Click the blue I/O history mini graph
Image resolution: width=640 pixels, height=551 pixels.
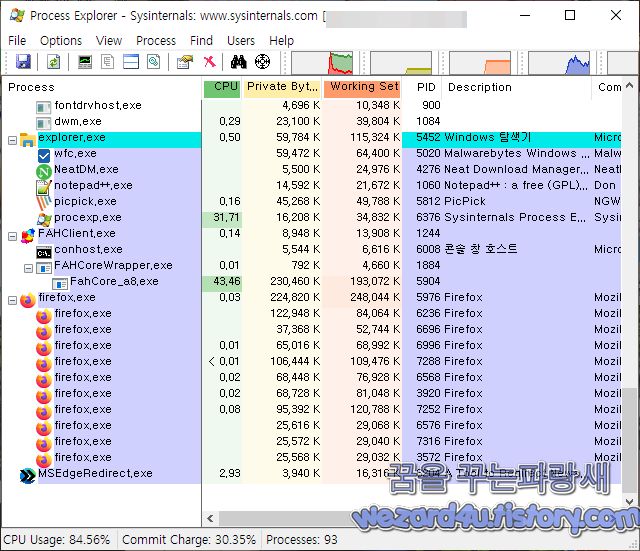pos(559,63)
